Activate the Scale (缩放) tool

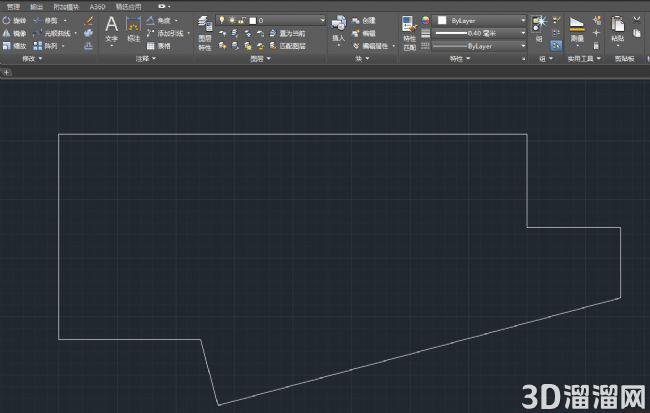[14, 46]
